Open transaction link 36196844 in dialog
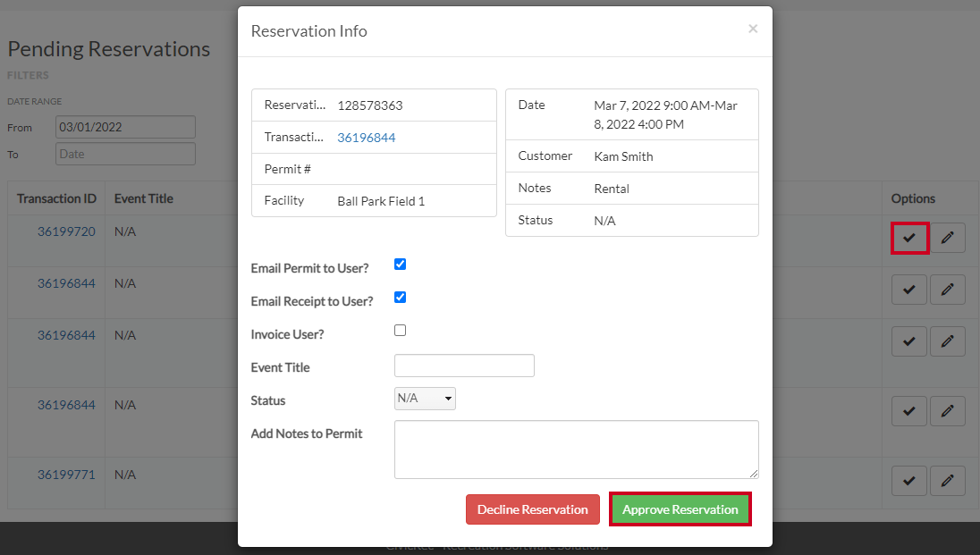 click(x=367, y=138)
